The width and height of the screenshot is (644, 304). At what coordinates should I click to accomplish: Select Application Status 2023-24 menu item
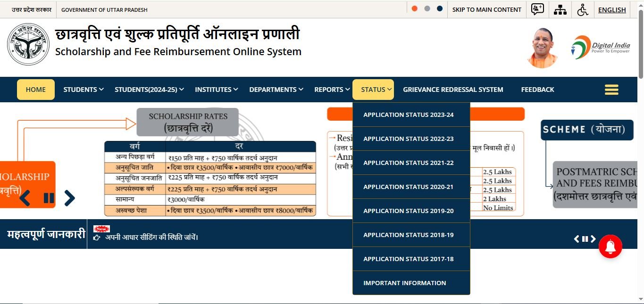pyautogui.click(x=409, y=115)
